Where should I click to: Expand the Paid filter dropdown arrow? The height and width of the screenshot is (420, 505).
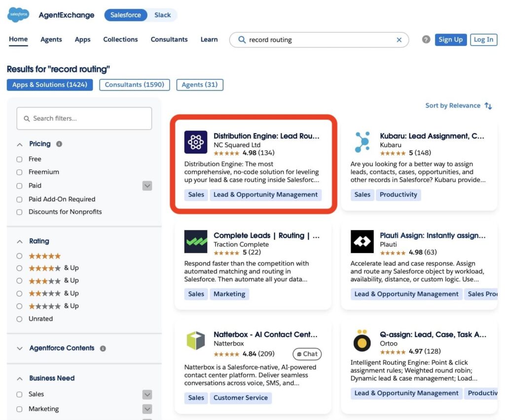[147, 186]
